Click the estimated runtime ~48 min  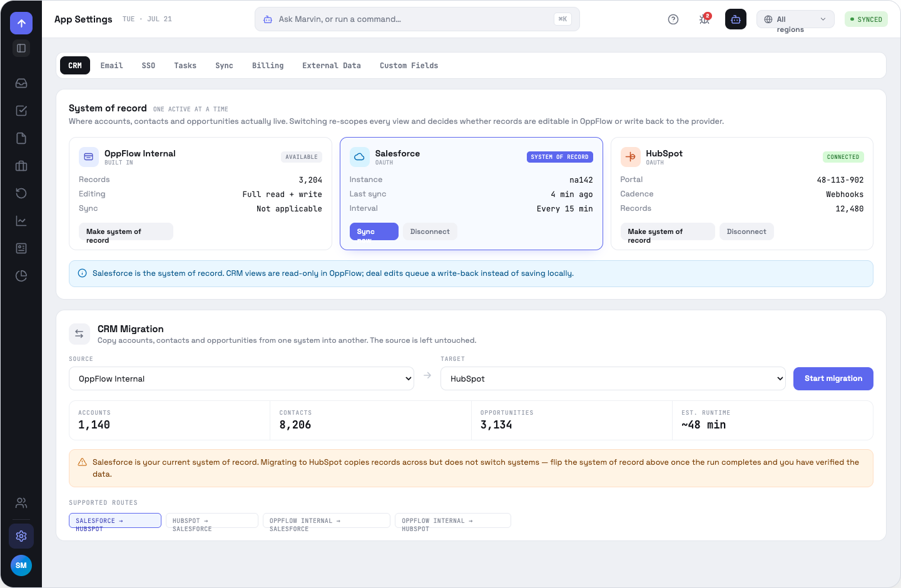click(x=704, y=425)
